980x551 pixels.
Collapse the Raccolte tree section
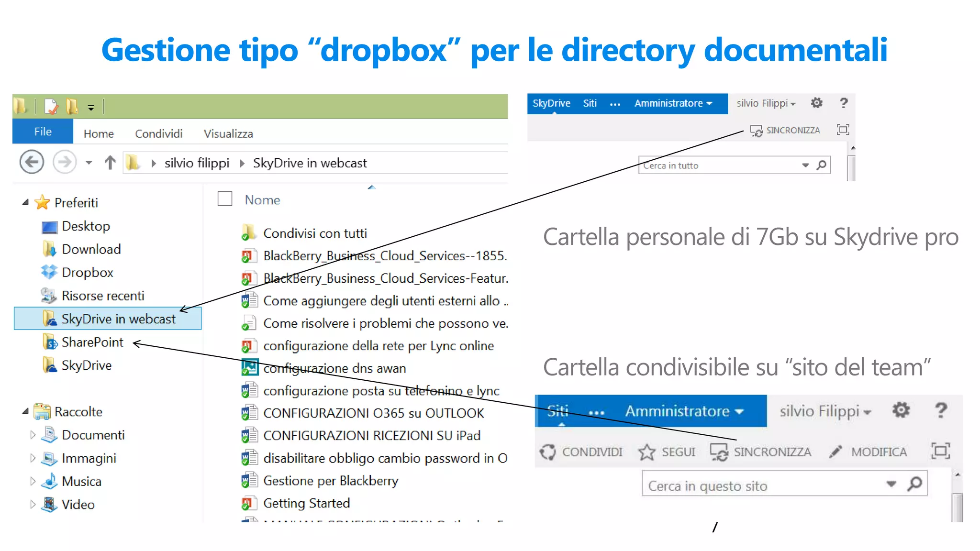tap(25, 411)
